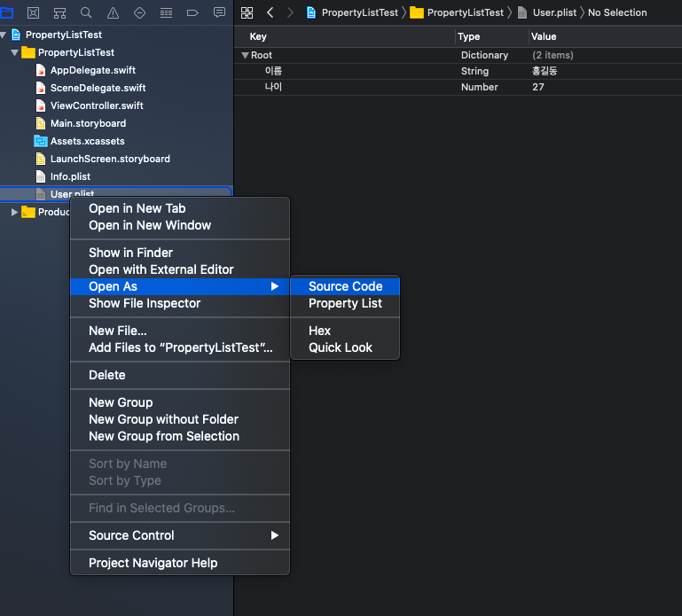Viewport: 682px width, 616px height.
Task: Click the Value column header
Action: pyautogui.click(x=544, y=36)
